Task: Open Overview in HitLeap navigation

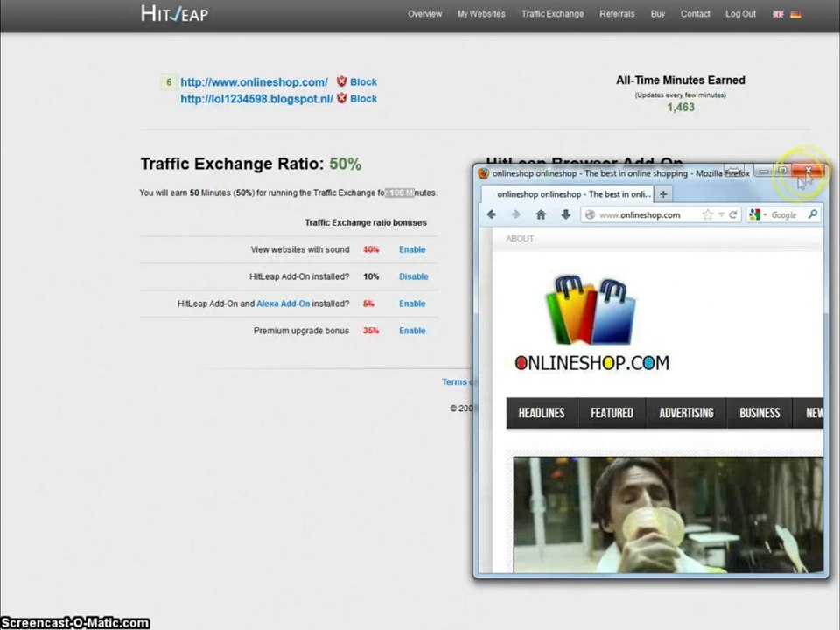Action: [x=425, y=14]
